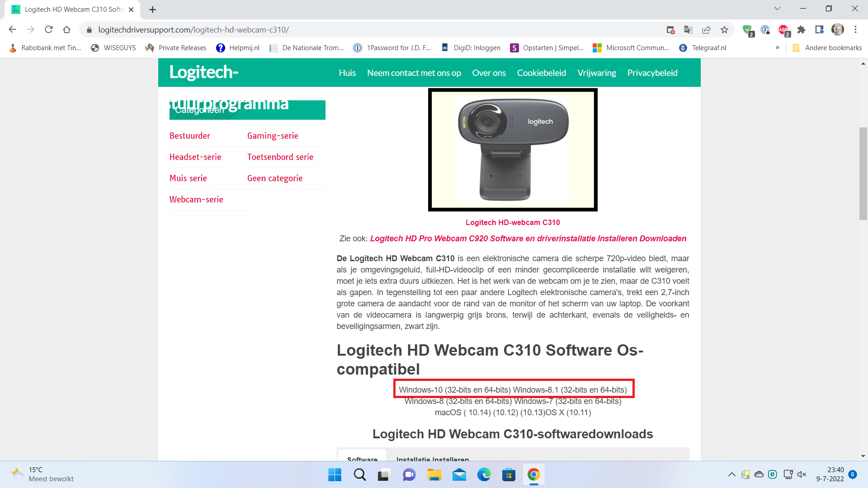Screen dimensions: 868x488
Task: Reload the current page
Action: pos(48,30)
